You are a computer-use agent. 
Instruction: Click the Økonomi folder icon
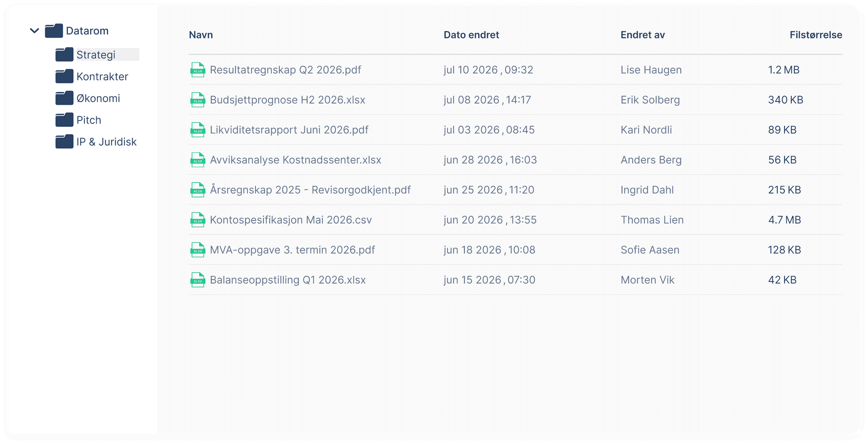(x=64, y=98)
